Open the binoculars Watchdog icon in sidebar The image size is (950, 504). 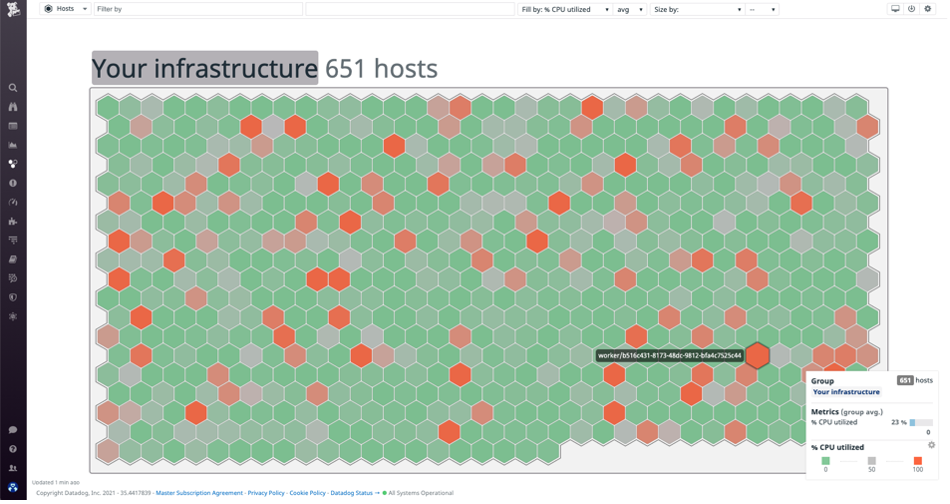13,107
